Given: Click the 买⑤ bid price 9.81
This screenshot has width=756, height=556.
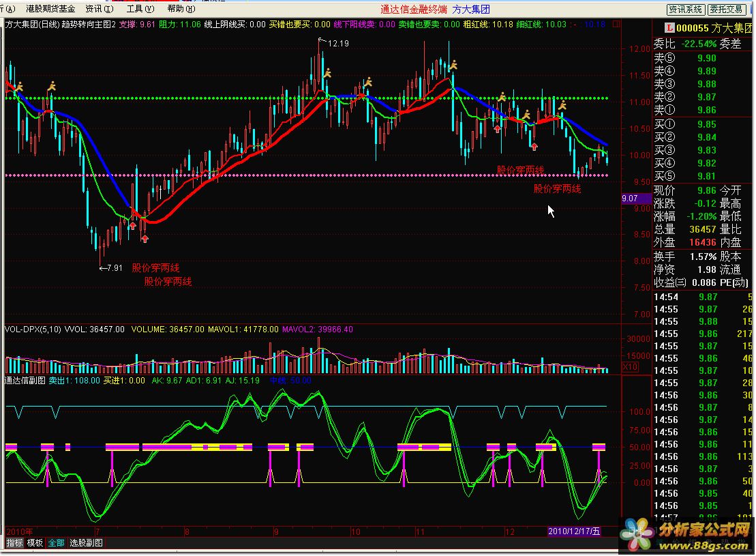Looking at the screenshot, I should click(x=706, y=176).
